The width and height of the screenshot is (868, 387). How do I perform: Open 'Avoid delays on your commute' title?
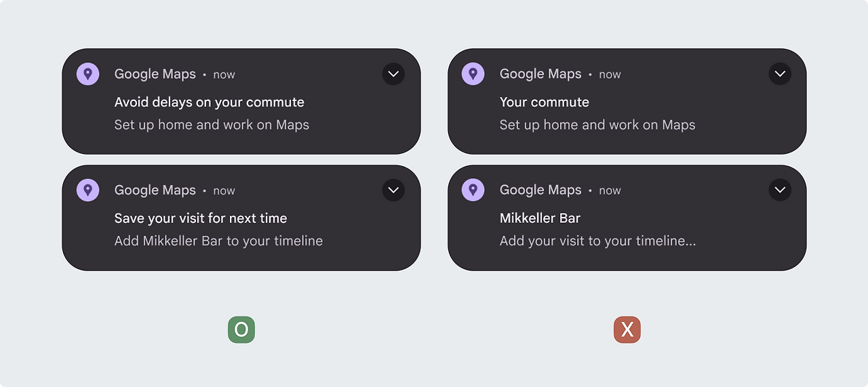point(209,102)
